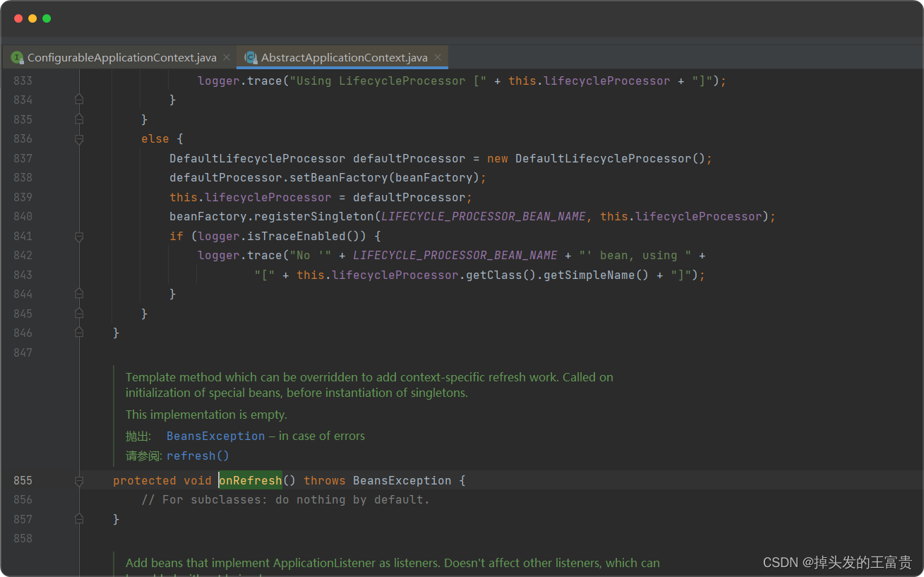Click the else keyword on line 836
924x577 pixels.
[155, 139]
